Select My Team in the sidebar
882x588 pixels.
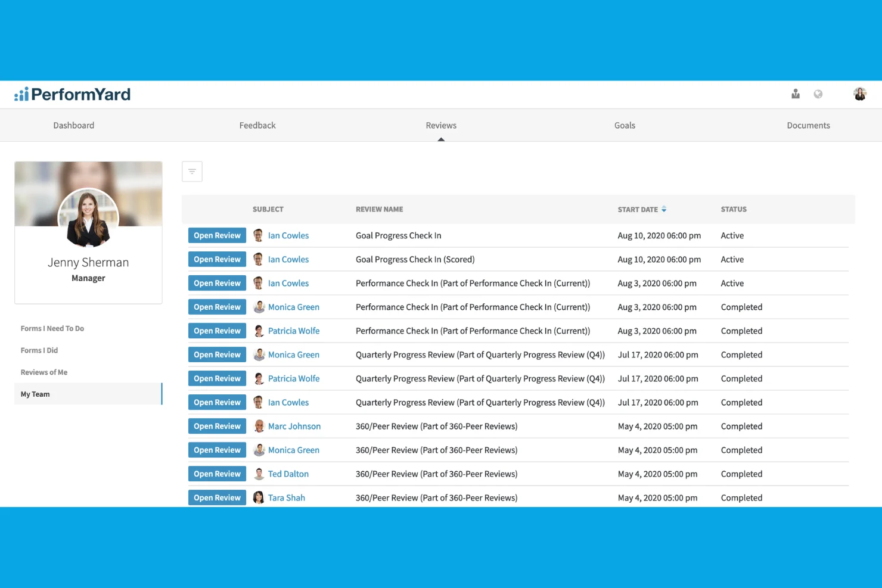35,394
